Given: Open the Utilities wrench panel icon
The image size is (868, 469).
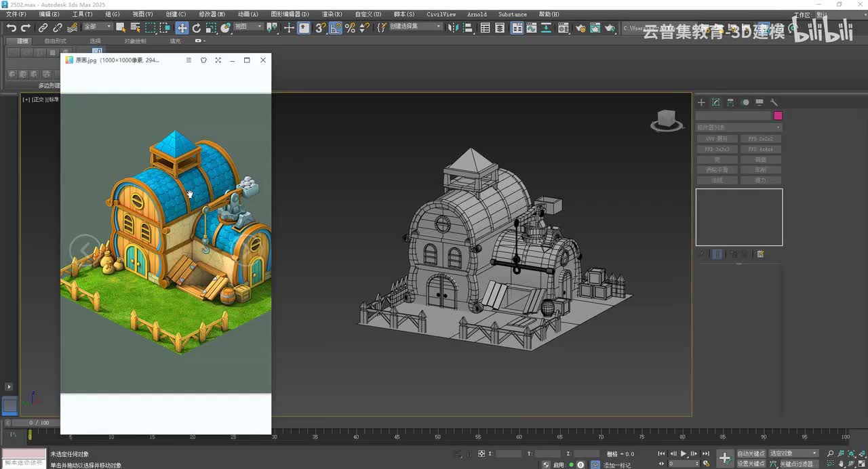Looking at the screenshot, I should [x=774, y=102].
